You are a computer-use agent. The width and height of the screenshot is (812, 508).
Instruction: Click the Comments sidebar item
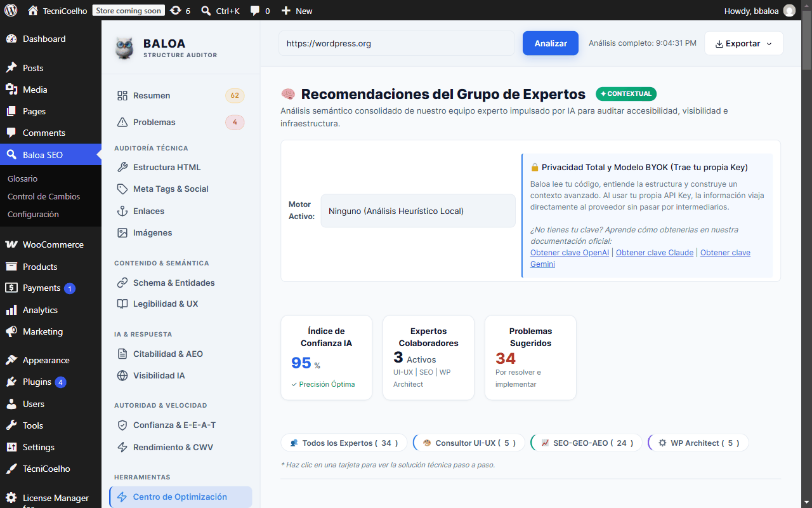51,133
